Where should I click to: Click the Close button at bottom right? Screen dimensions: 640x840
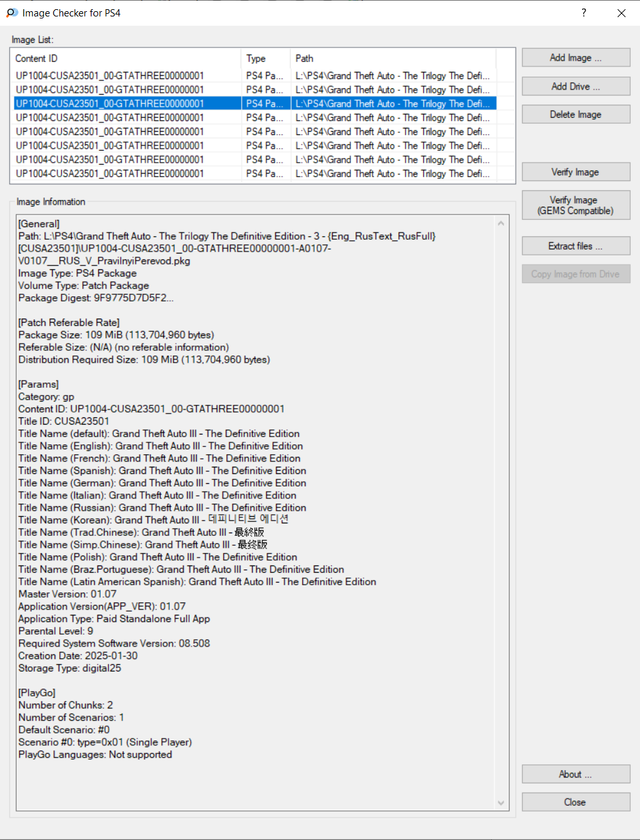[576, 802]
